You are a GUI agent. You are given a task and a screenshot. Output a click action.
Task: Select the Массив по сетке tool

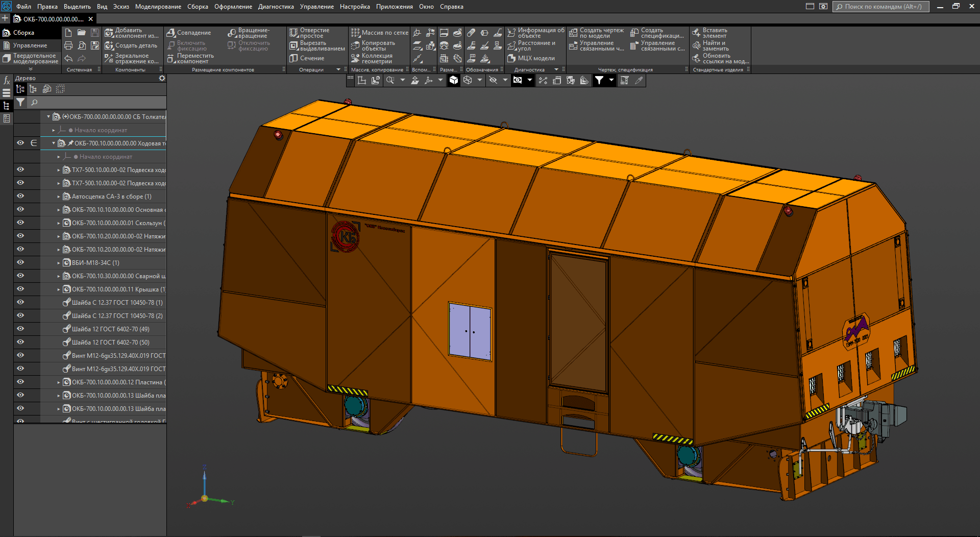380,33
